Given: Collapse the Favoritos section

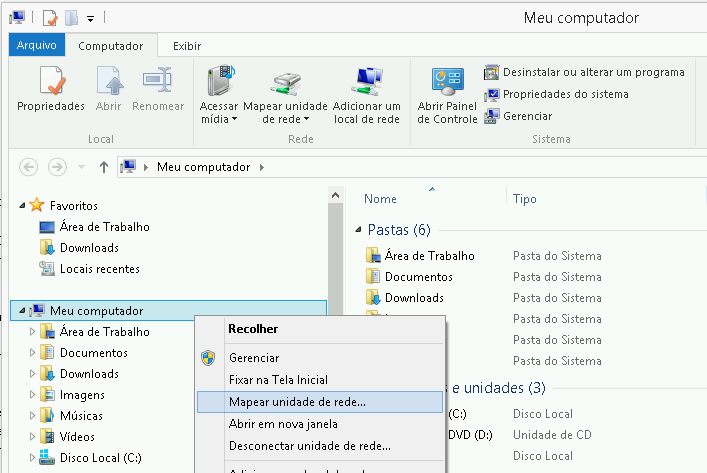Looking at the screenshot, I should click(x=22, y=205).
